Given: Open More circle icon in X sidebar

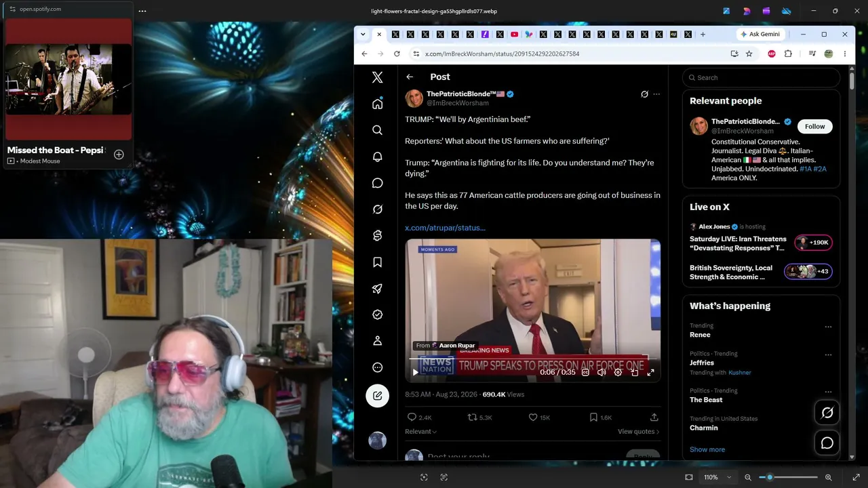Looking at the screenshot, I should coord(378,367).
